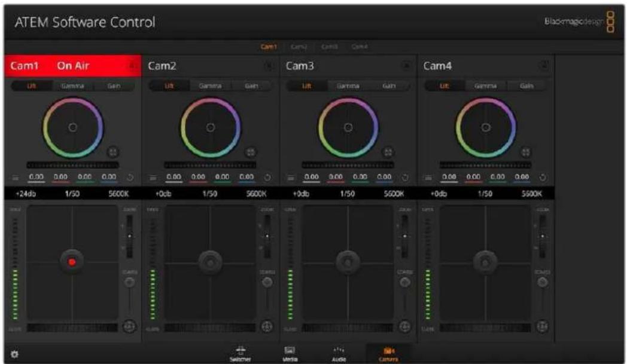Click Cam3 color wheel expand icon
627x364 pixels.
(x=388, y=152)
